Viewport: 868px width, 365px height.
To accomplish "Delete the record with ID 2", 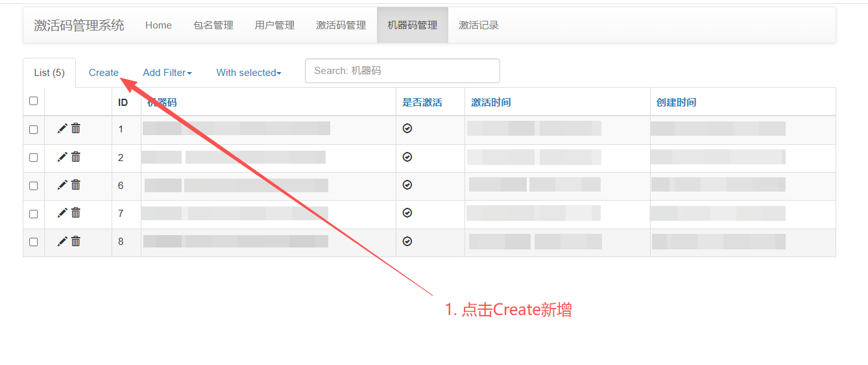I will tap(76, 157).
